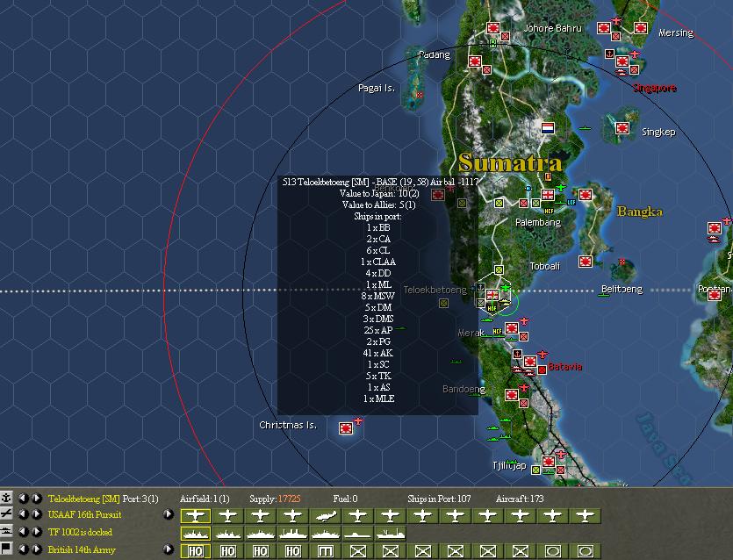Show previous air group with left arrow beside USAAF 16th Pursuit
Screen dimensions: 733x560
[x=23, y=514]
